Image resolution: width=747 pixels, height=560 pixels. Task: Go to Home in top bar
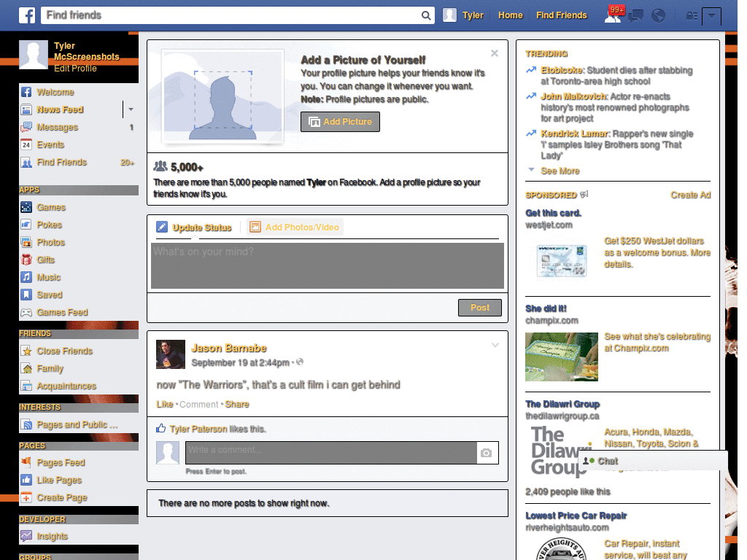click(510, 15)
